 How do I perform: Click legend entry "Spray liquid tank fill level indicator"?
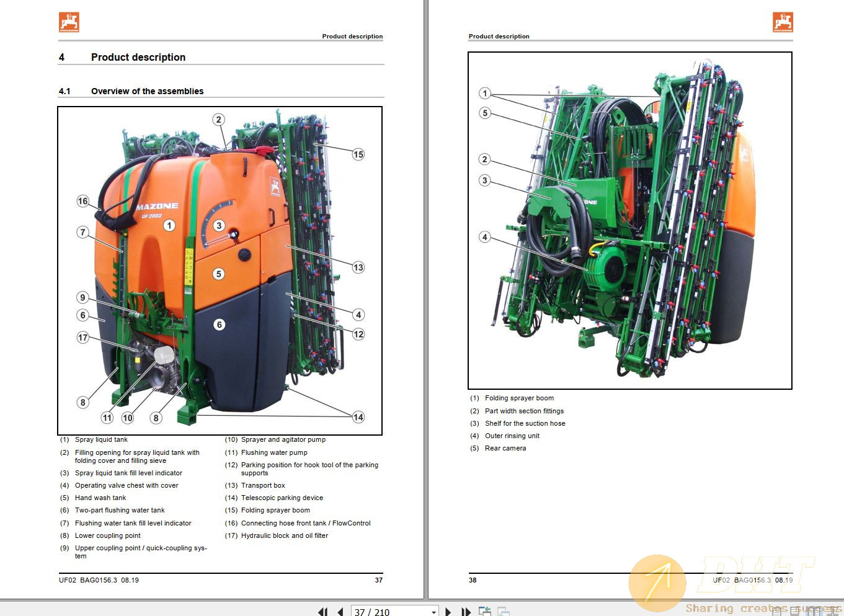coord(128,473)
